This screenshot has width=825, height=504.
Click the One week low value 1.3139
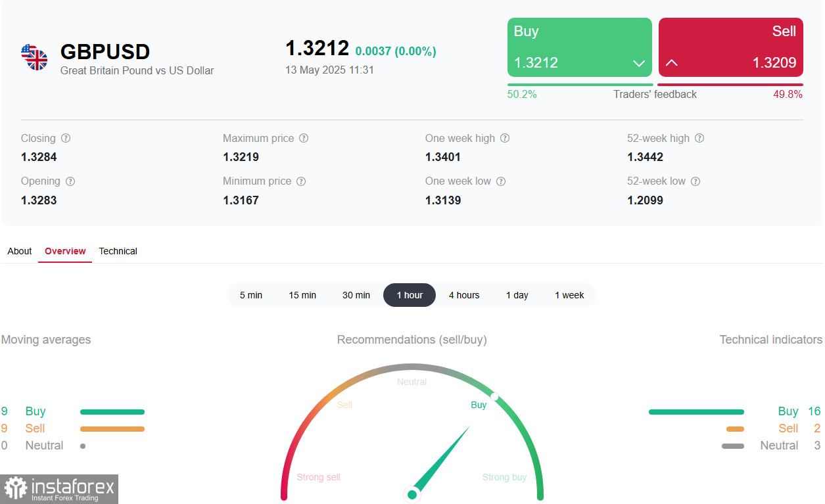pyautogui.click(x=443, y=200)
